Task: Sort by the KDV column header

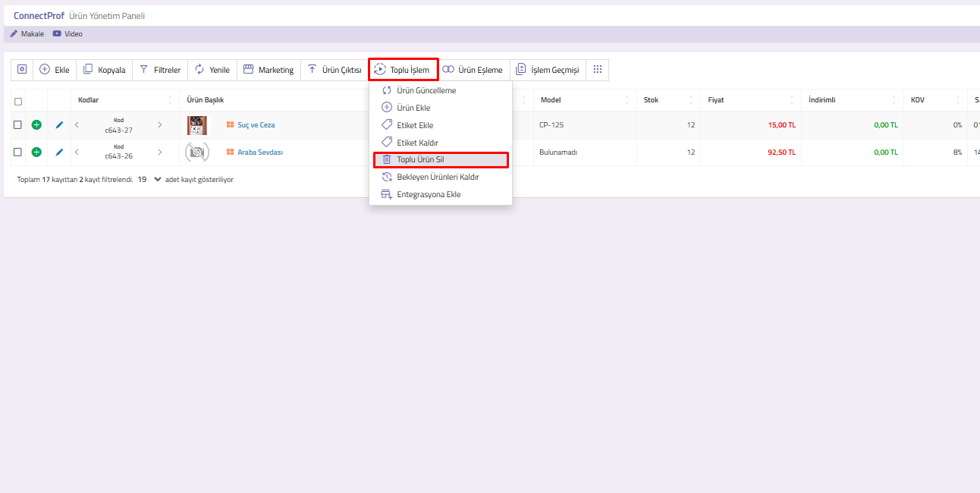Action: pos(936,100)
